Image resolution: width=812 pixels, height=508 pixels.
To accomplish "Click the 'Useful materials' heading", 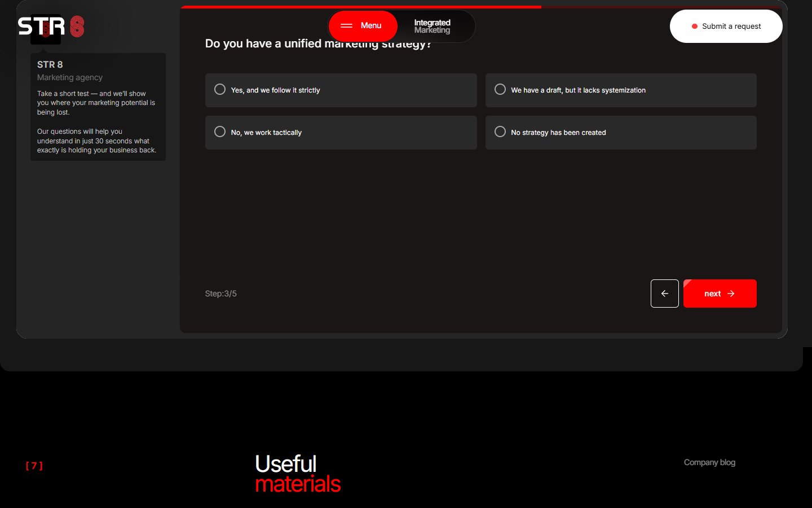I will coord(298,474).
